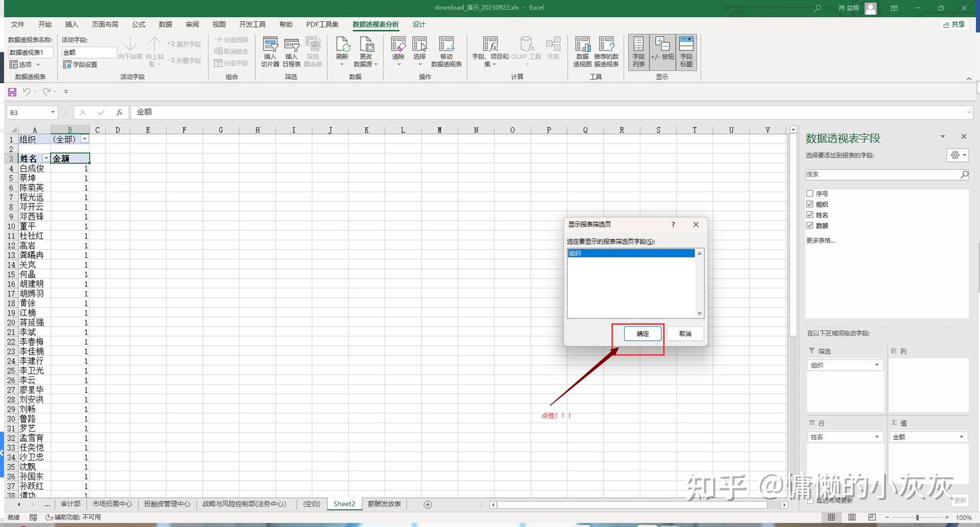
Task: Open the 姓名 autofilter dropdown in cell A3
Action: [46, 158]
